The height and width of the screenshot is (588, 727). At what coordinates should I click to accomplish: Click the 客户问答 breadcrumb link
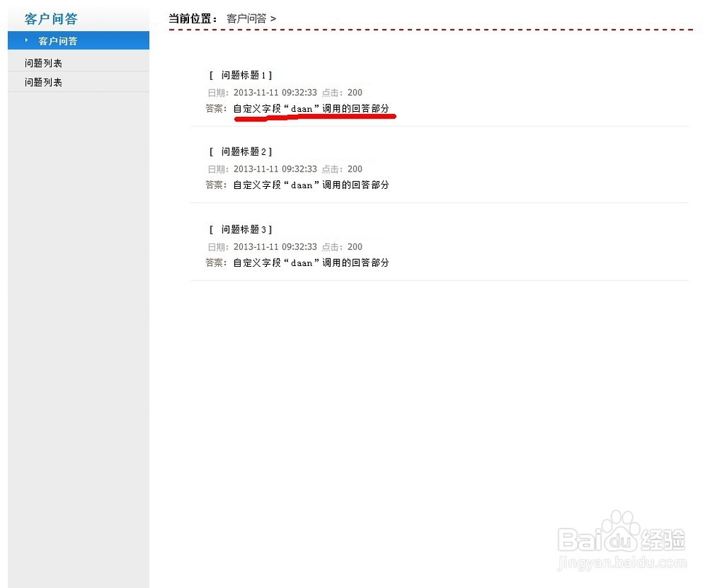tap(246, 17)
